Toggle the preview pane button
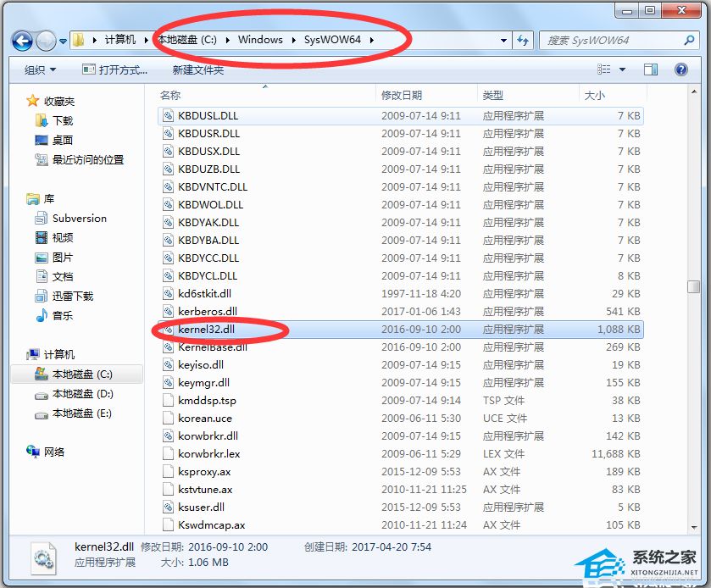Image resolution: width=711 pixels, height=588 pixels. (x=651, y=69)
